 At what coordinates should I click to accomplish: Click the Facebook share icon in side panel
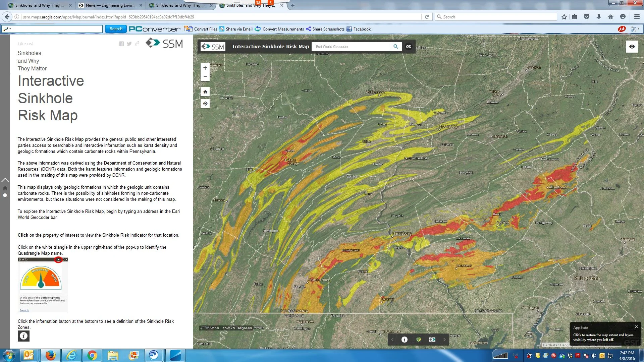pyautogui.click(x=121, y=44)
